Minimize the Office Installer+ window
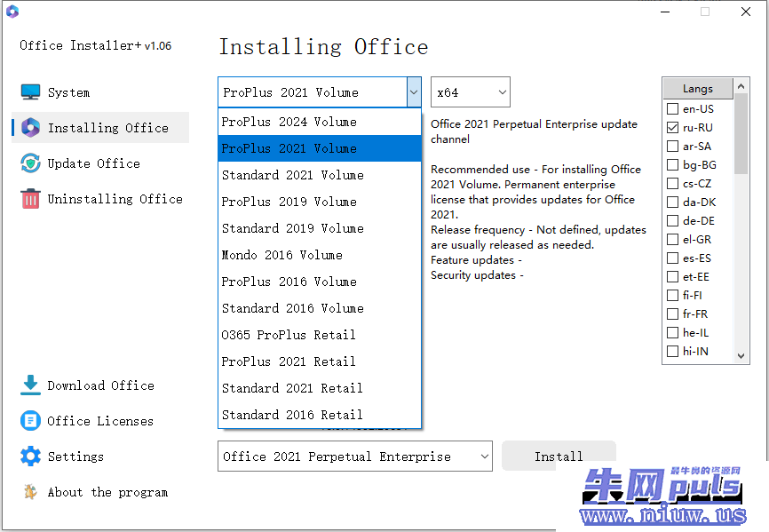 665,12
